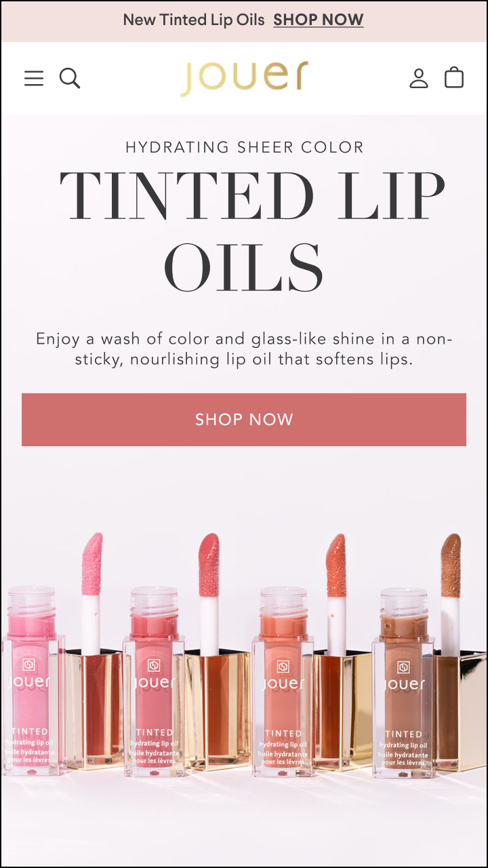This screenshot has height=868, width=488.
Task: Tap the coral SHOP NOW button
Action: (x=244, y=420)
